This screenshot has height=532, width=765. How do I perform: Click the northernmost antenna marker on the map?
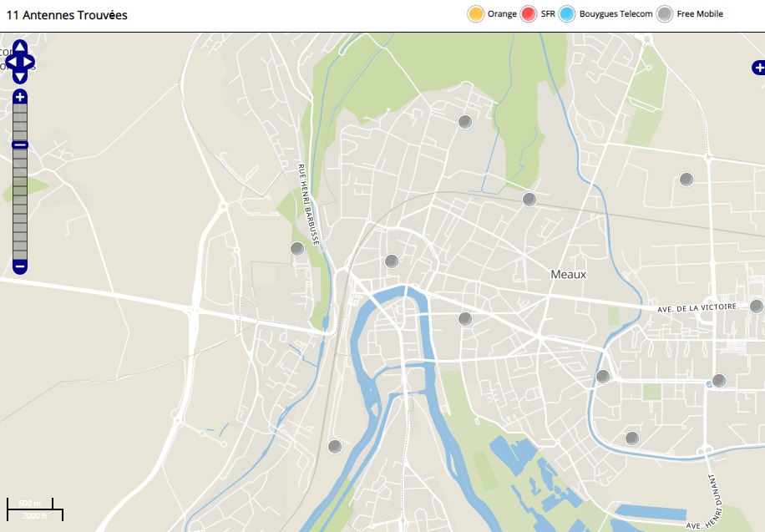coord(465,121)
